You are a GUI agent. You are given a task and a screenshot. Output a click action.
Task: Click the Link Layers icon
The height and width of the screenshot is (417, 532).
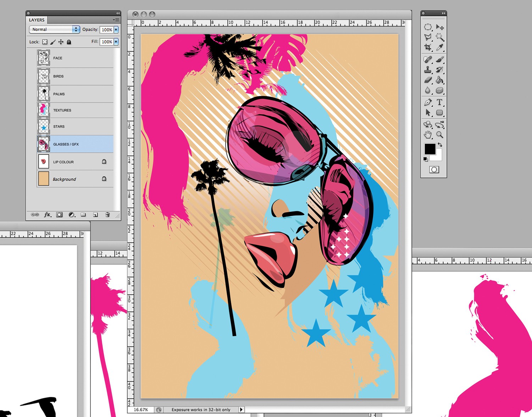[x=35, y=215]
